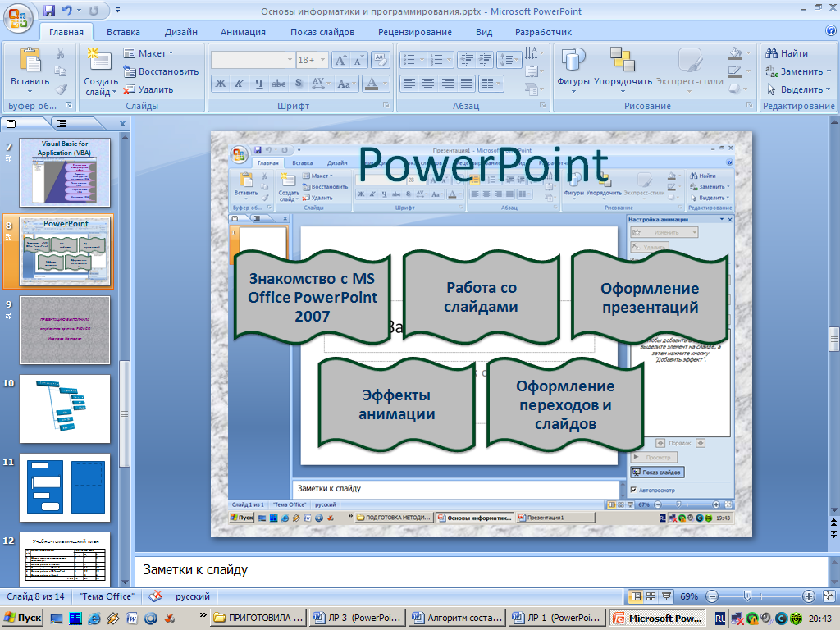The image size is (840, 630).
Task: Decrease the list indent level
Action: pos(467,60)
